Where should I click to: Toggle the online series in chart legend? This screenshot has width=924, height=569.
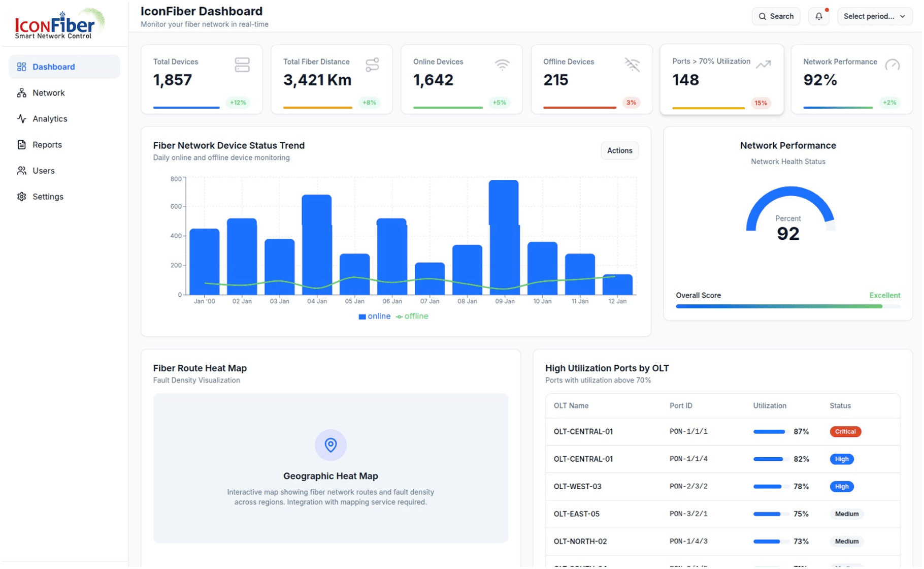(375, 317)
